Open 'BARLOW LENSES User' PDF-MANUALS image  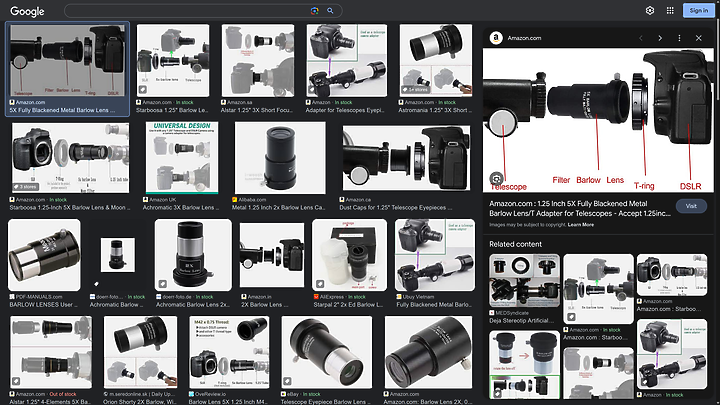point(45,255)
